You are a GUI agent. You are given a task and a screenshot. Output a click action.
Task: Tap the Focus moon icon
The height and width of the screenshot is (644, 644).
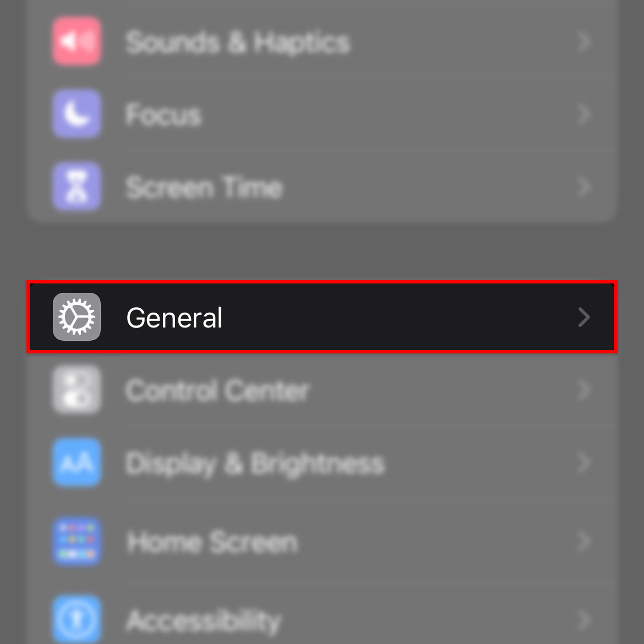[x=77, y=114]
